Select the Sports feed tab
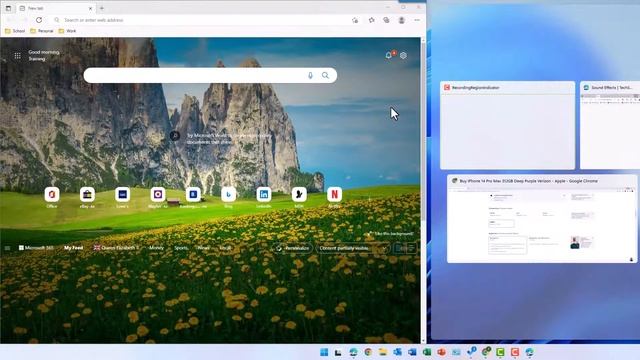The width and height of the screenshot is (640, 360). coord(181,248)
